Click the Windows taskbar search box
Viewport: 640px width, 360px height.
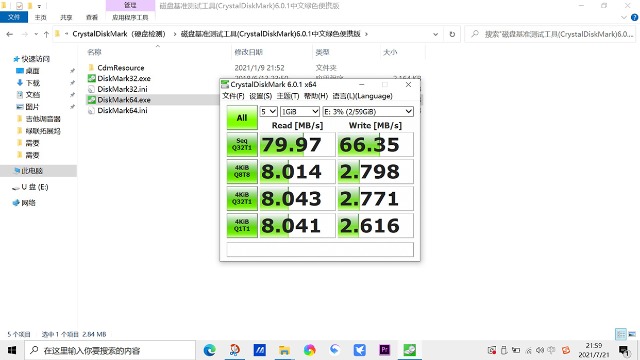click(x=110, y=350)
